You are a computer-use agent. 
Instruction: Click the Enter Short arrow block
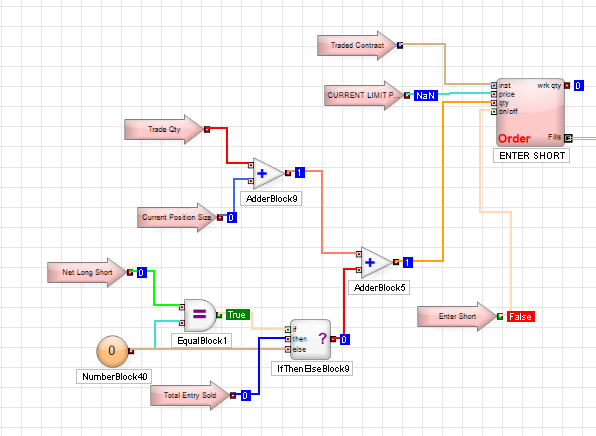point(457,316)
